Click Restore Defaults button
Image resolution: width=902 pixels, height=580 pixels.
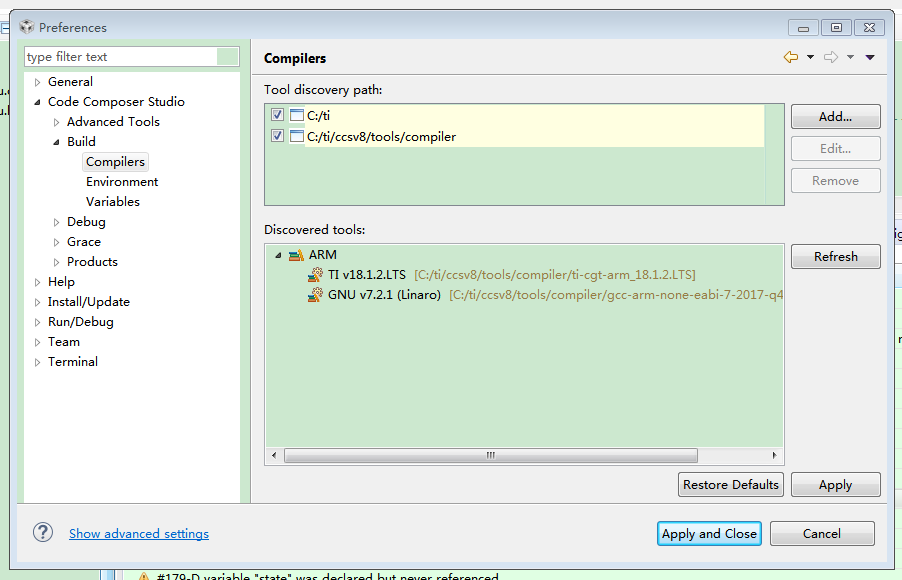[731, 484]
